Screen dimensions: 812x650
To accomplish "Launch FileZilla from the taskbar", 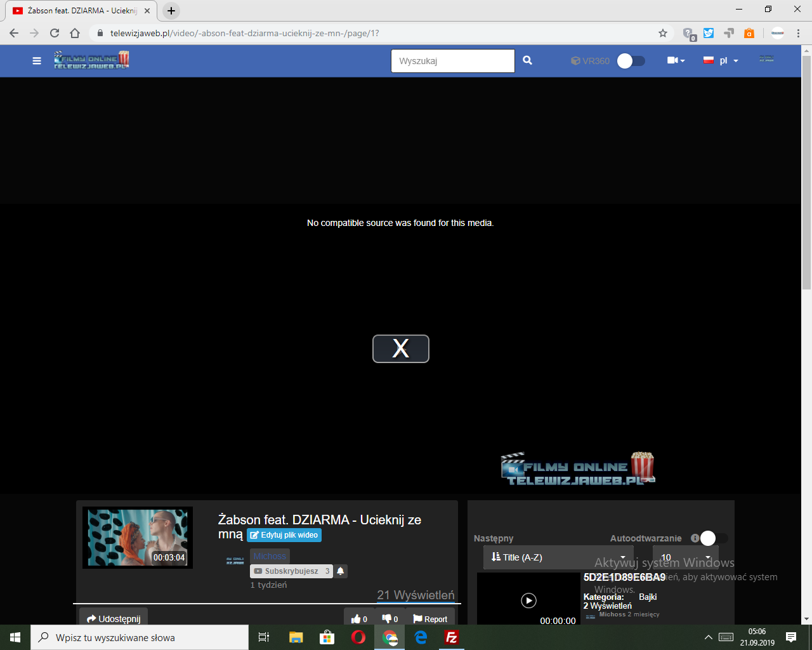I will [x=452, y=637].
